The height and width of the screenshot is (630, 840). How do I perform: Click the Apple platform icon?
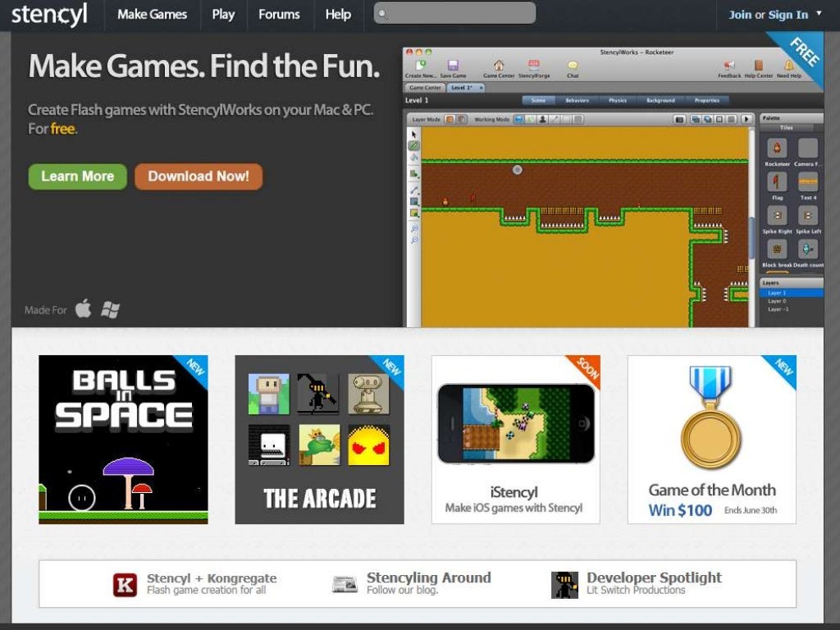click(83, 308)
